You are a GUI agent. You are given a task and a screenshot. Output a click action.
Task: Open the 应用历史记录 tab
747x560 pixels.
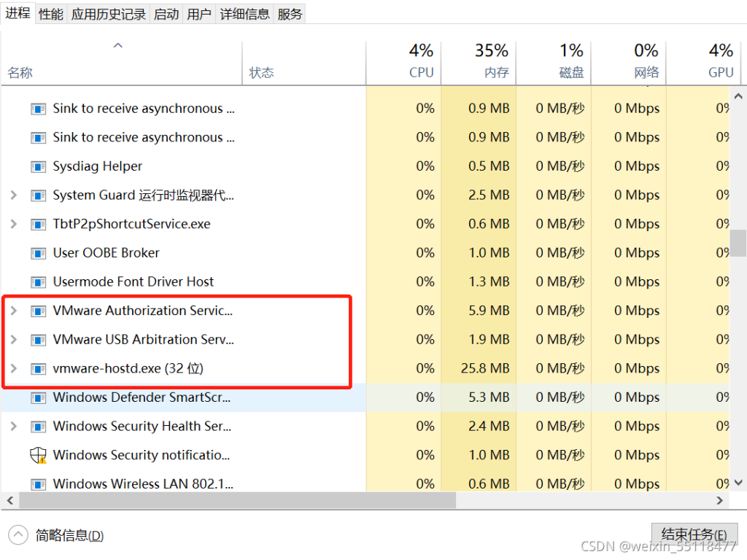(109, 15)
